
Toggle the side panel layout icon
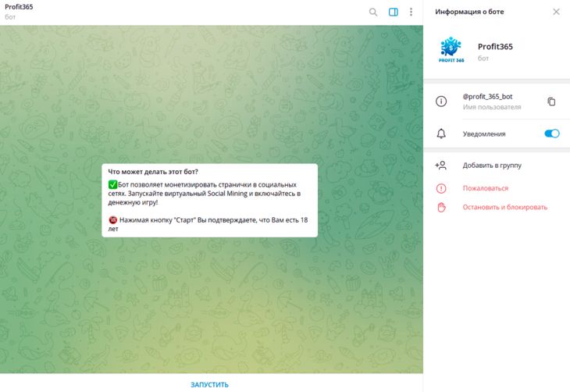(x=394, y=12)
